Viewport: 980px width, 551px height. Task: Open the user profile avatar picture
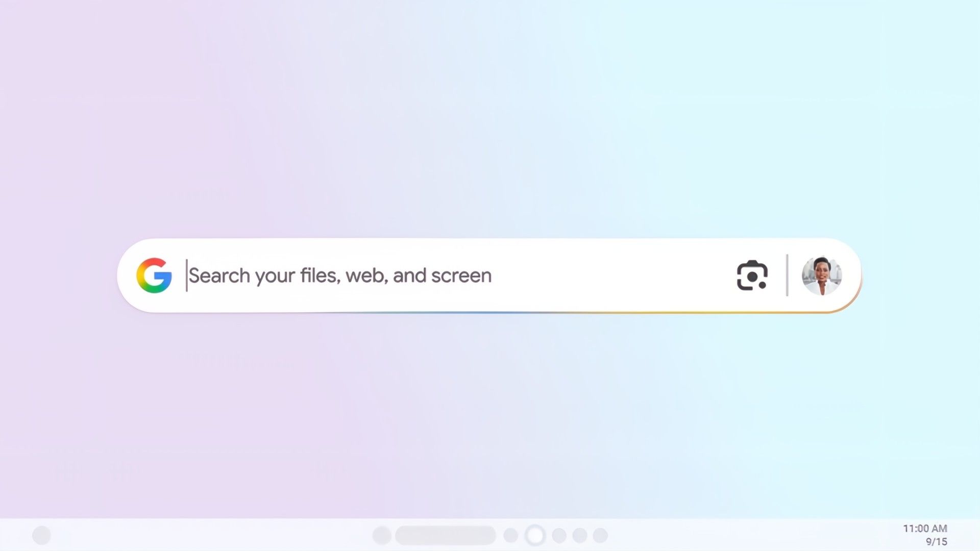pyautogui.click(x=822, y=275)
